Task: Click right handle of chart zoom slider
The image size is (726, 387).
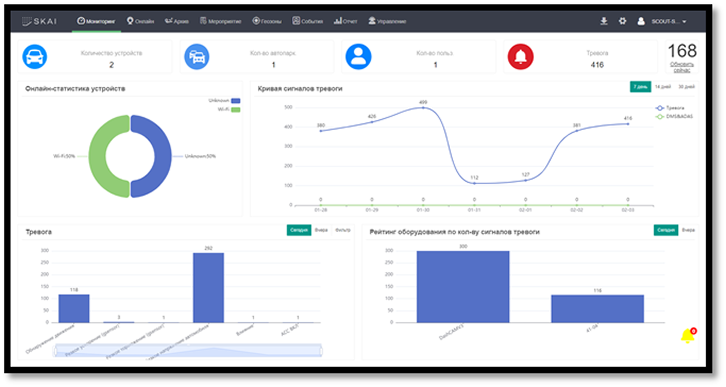Action: click(321, 351)
